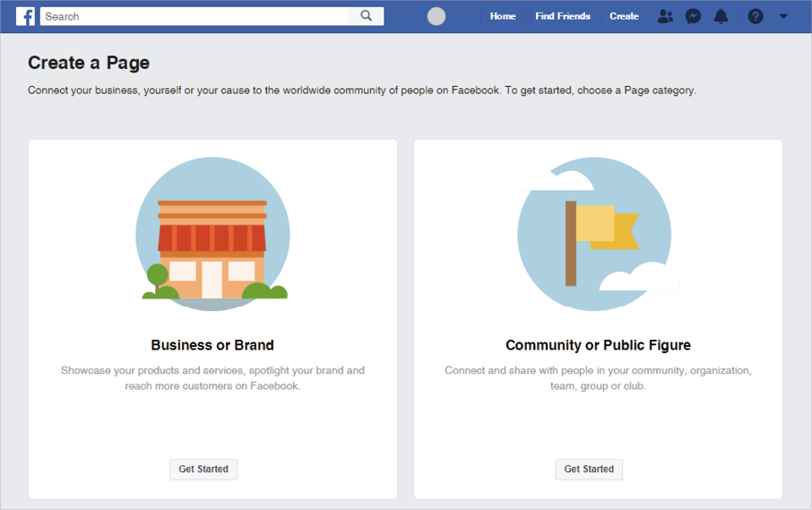Image resolution: width=812 pixels, height=510 pixels.
Task: Open Find Friends in top bar
Action: pos(562,16)
